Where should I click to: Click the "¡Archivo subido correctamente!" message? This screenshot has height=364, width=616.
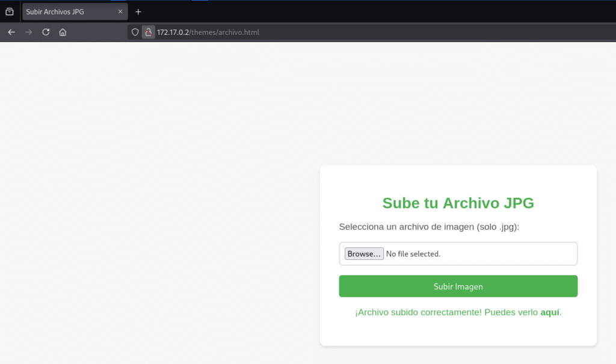point(418,312)
